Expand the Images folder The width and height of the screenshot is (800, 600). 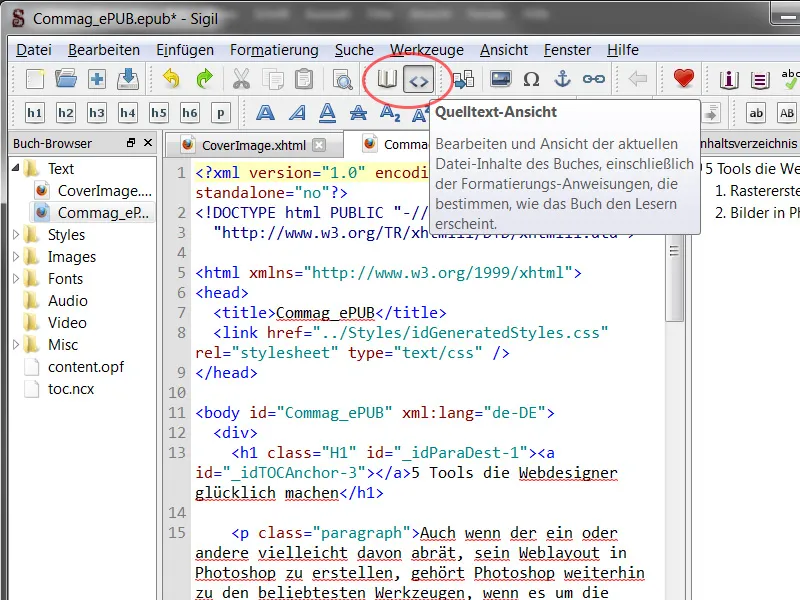point(16,257)
